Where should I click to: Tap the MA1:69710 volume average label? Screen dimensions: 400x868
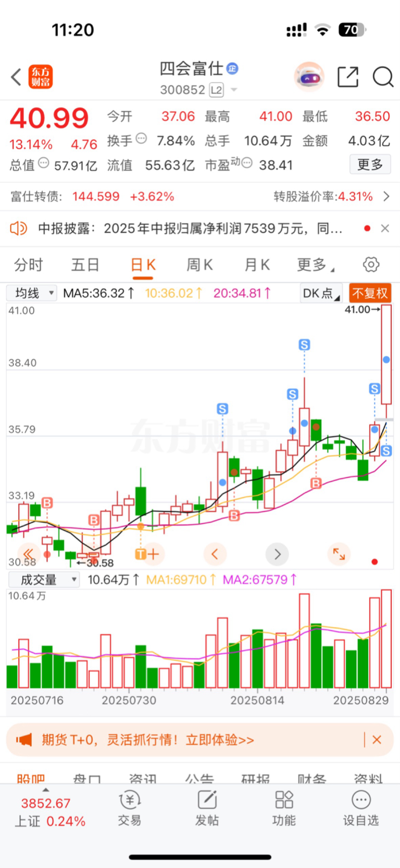(x=180, y=580)
